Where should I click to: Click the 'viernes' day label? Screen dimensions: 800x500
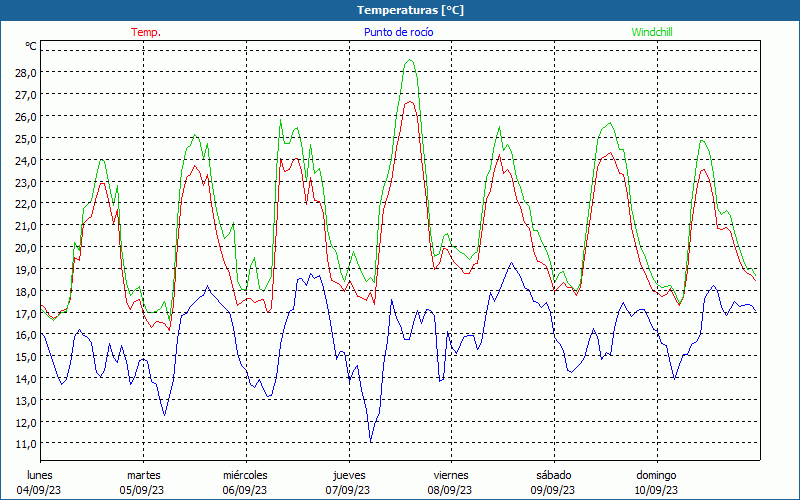(x=451, y=475)
